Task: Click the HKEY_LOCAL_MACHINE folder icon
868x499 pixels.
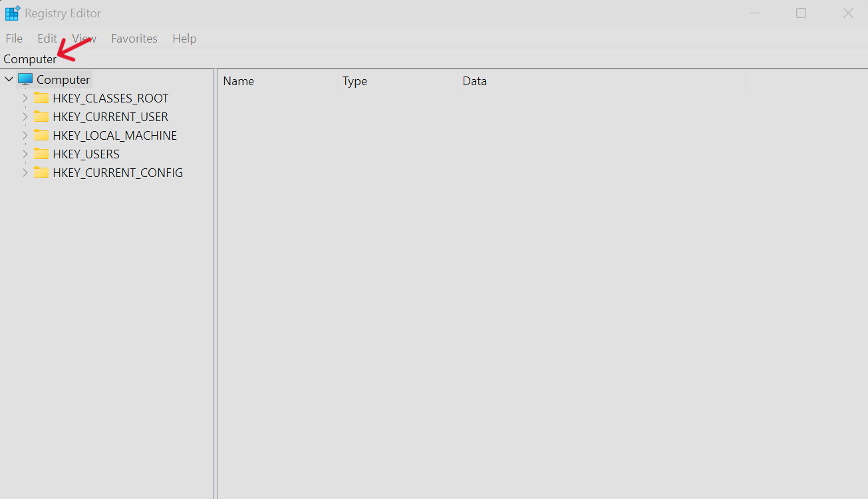Action: (42, 136)
